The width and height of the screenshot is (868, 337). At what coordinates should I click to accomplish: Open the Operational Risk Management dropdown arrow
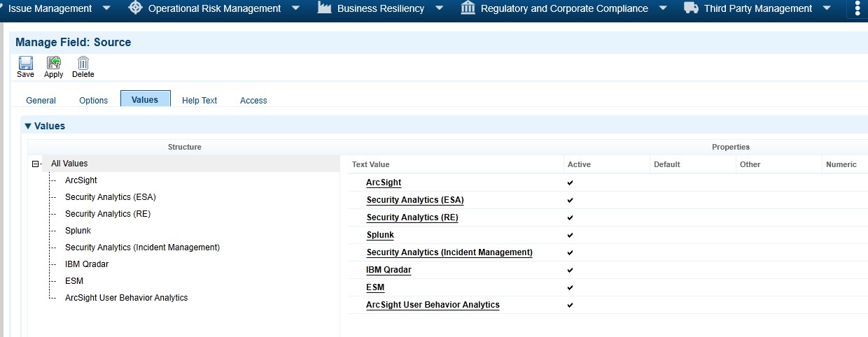click(295, 8)
